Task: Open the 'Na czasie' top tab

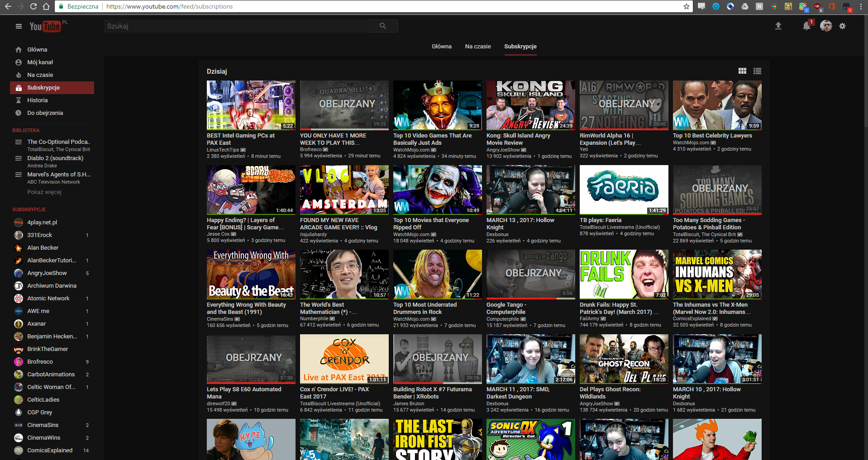Action: pyautogui.click(x=478, y=47)
